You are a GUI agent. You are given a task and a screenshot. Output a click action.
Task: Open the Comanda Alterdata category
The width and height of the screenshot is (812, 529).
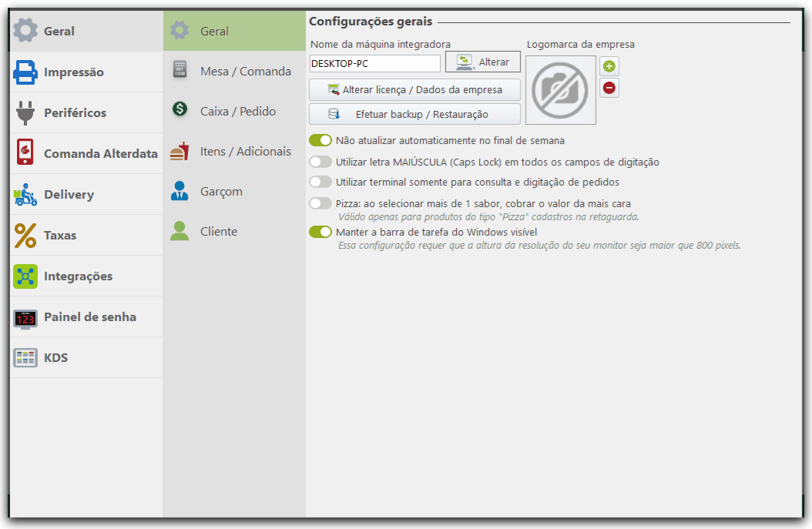click(86, 154)
